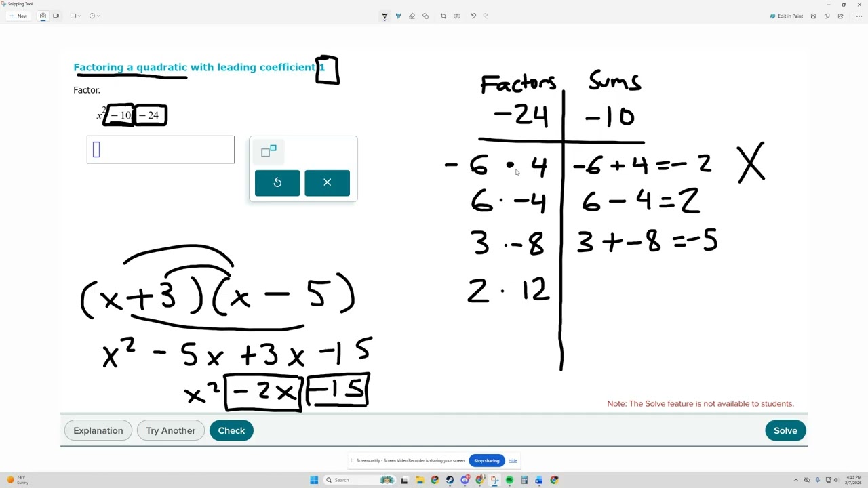This screenshot has width=868, height=488.
Task: Open Discord from the taskbar
Action: tap(465, 480)
